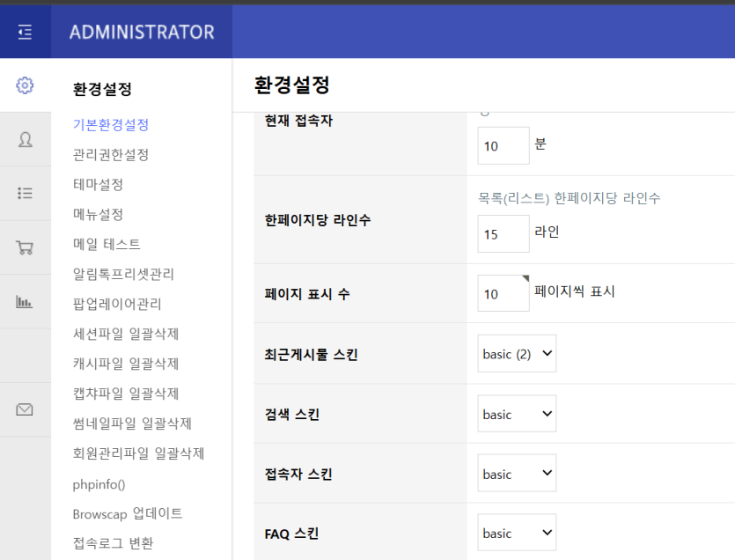
Task: Select 캐시파일 일괄삭제 in sidebar
Action: coord(126,364)
